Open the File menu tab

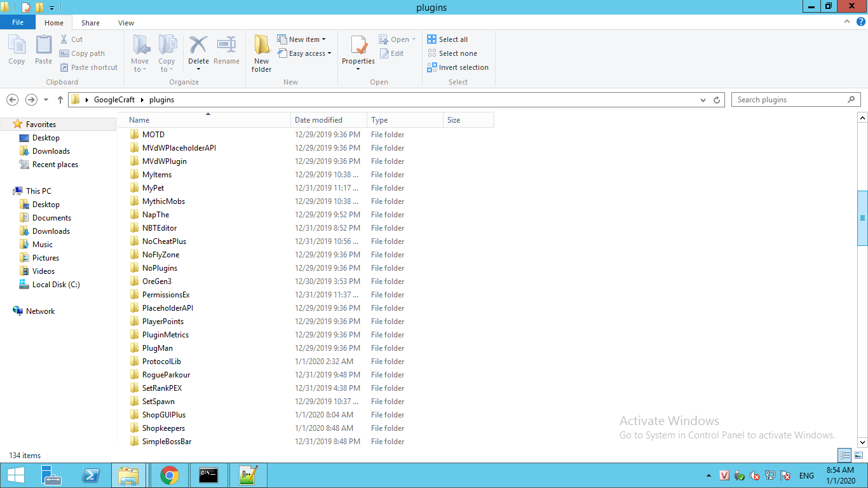point(18,22)
